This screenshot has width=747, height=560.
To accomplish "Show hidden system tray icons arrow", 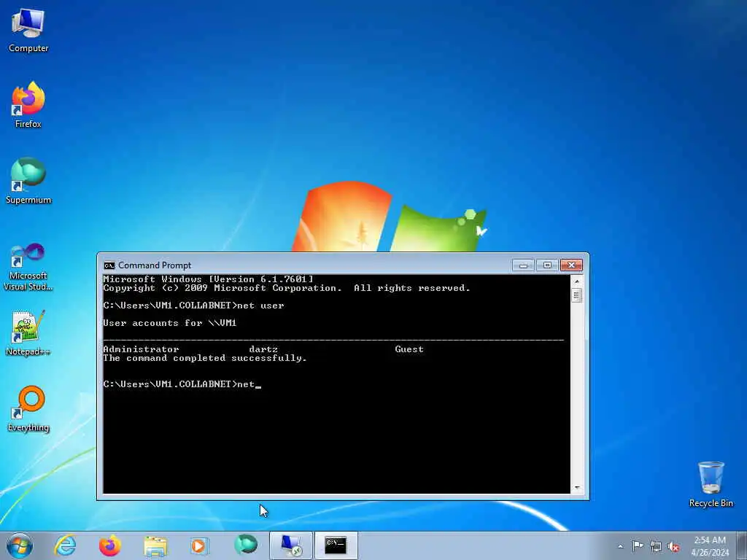I will click(x=620, y=546).
